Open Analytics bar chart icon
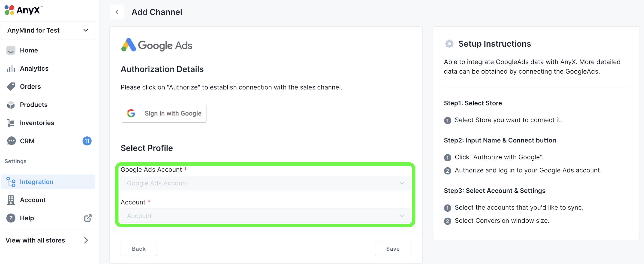The height and width of the screenshot is (264, 644). pos(11,69)
